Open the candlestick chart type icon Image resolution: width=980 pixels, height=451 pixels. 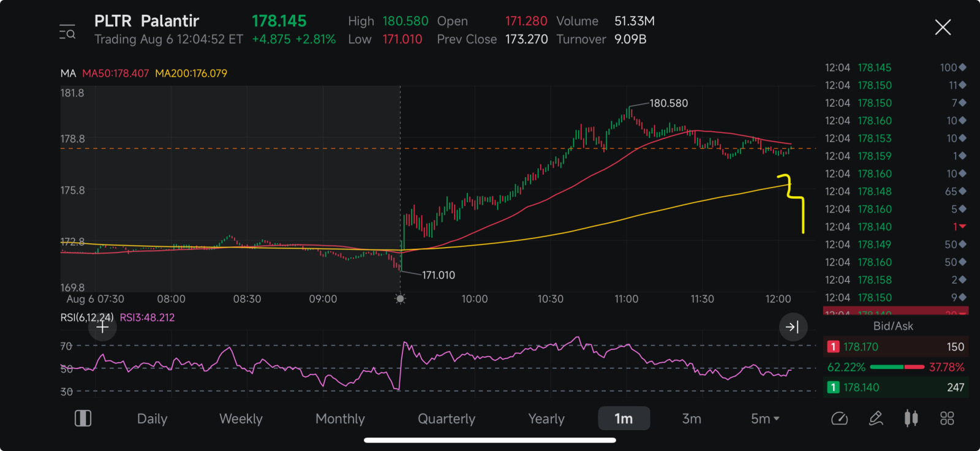911,419
